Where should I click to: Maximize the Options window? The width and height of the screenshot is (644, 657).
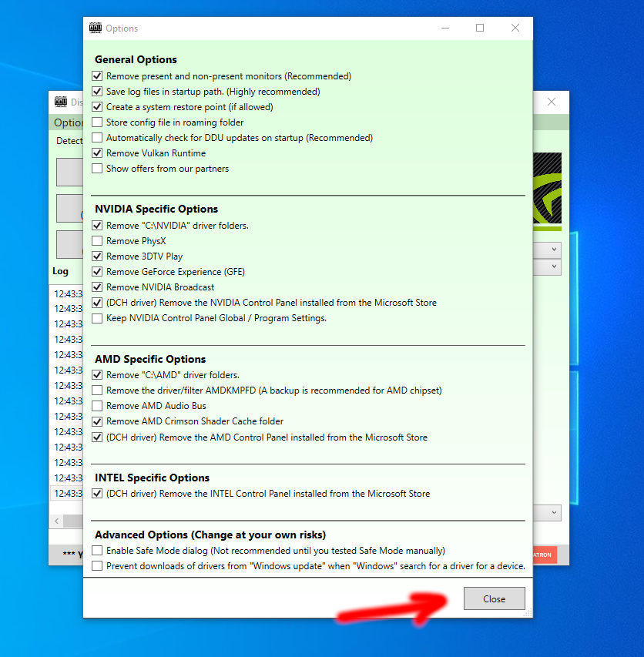(480, 28)
